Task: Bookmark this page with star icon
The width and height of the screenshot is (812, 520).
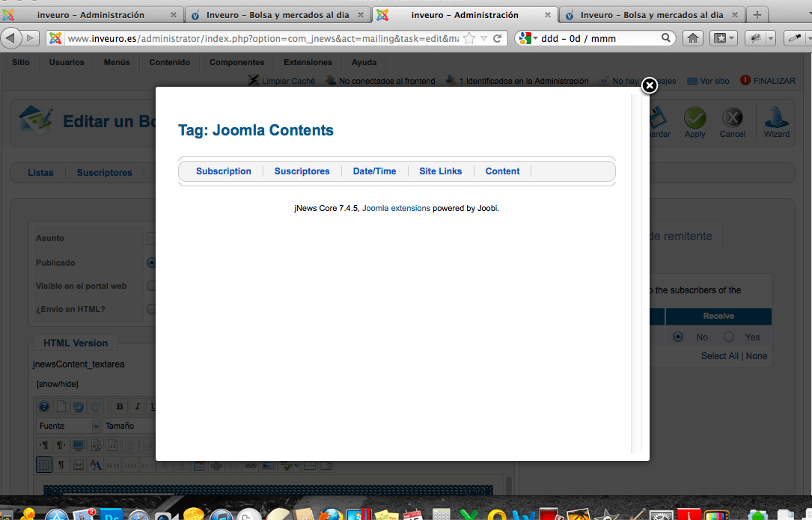Action: click(x=468, y=38)
